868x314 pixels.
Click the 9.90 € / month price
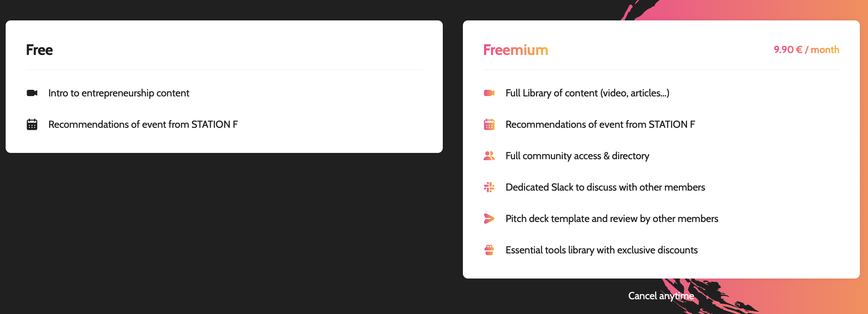pos(806,50)
